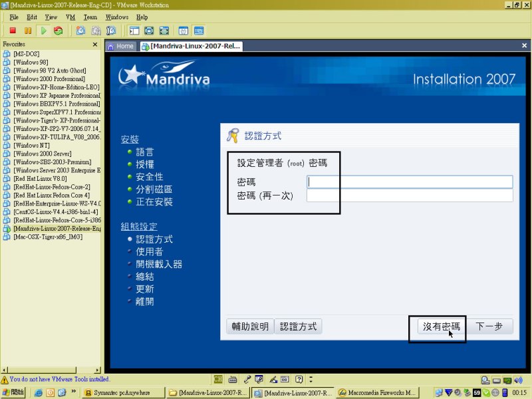Select [RedHat-Linux-Fedora-Core-2] favorite

pos(52,187)
